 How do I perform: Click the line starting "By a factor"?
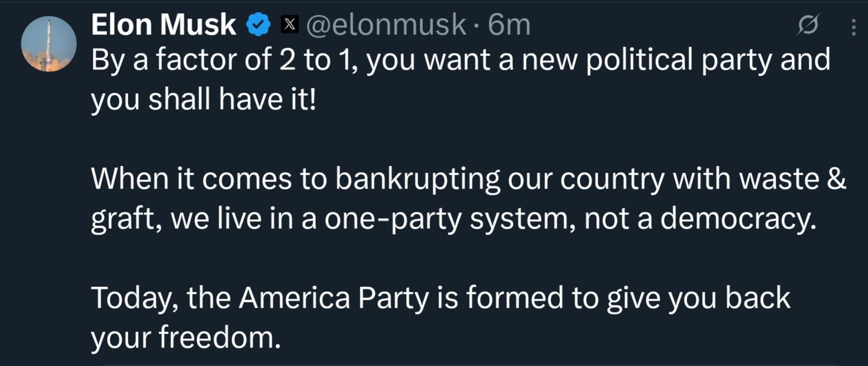[x=460, y=60]
